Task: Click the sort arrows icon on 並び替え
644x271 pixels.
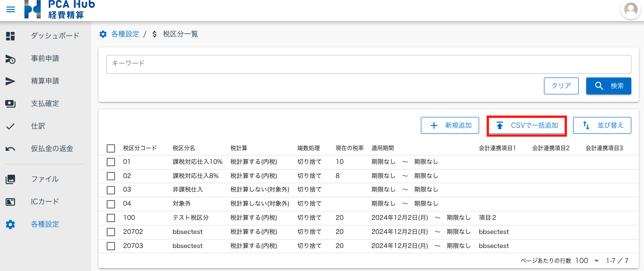Action: [586, 125]
